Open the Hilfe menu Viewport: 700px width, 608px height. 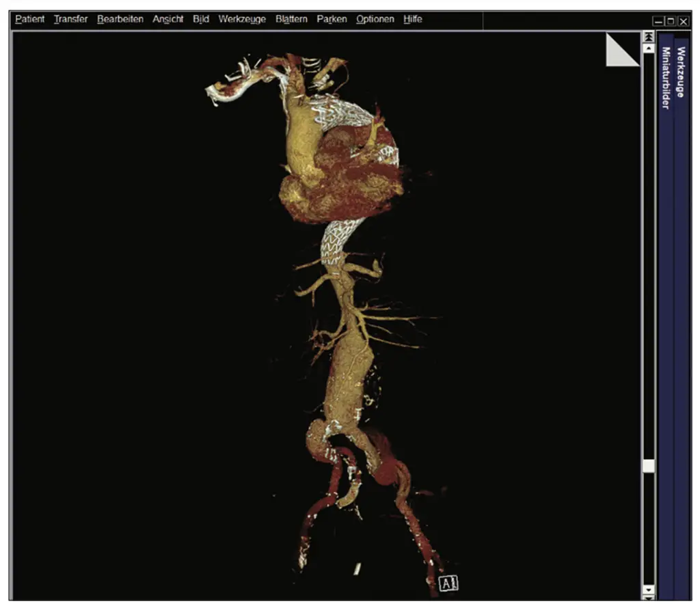tap(412, 19)
